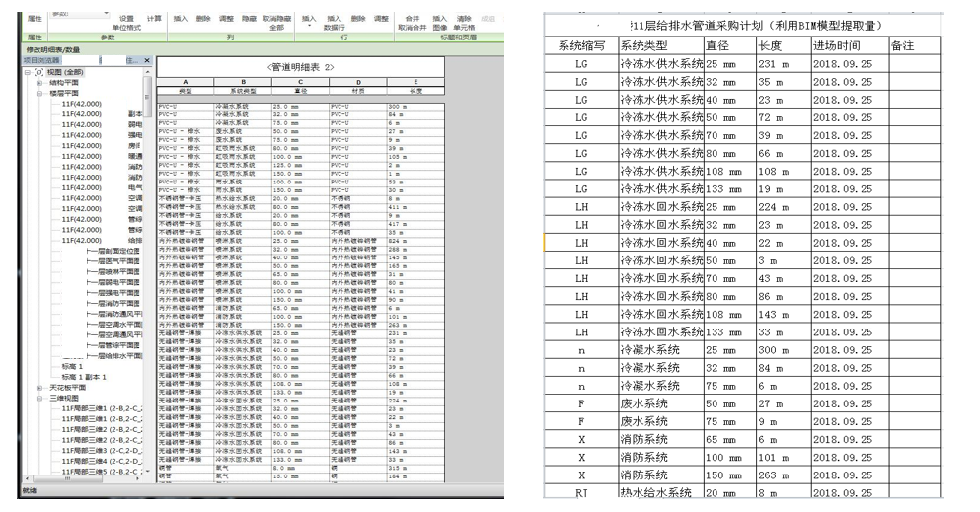This screenshot has height=512, width=980.
Task: Select 一层管综平面图 in the browser
Action: tap(115, 345)
